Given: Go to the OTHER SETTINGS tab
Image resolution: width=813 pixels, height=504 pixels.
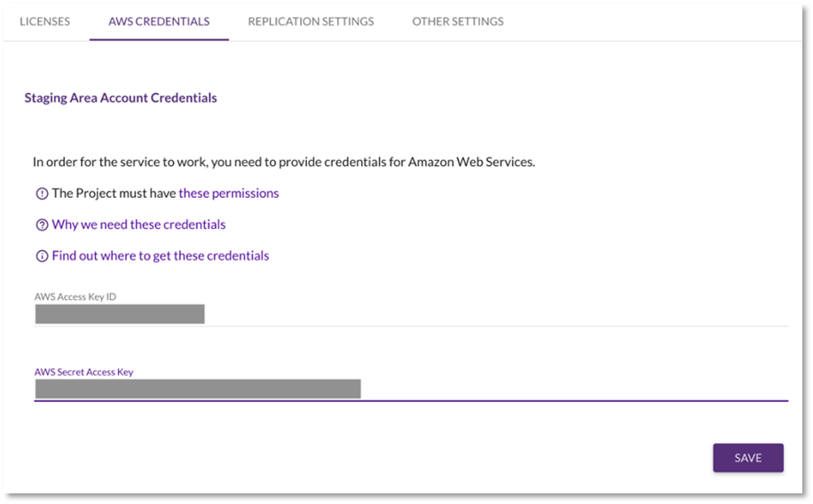Looking at the screenshot, I should 458,21.
